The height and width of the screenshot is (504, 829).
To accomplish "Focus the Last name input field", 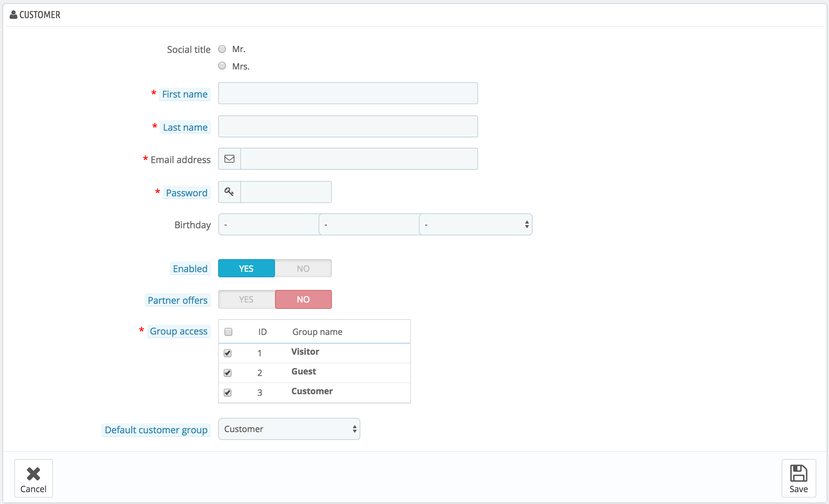I will pos(348,126).
